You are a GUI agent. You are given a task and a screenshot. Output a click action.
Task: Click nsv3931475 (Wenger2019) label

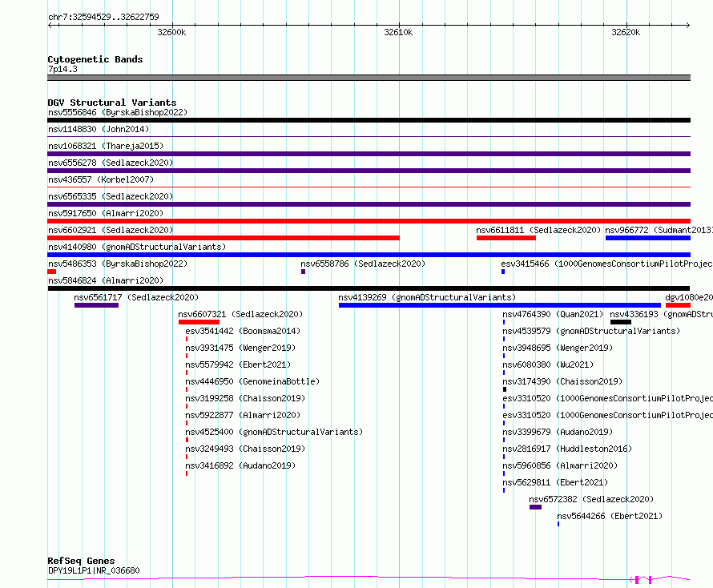(240, 348)
